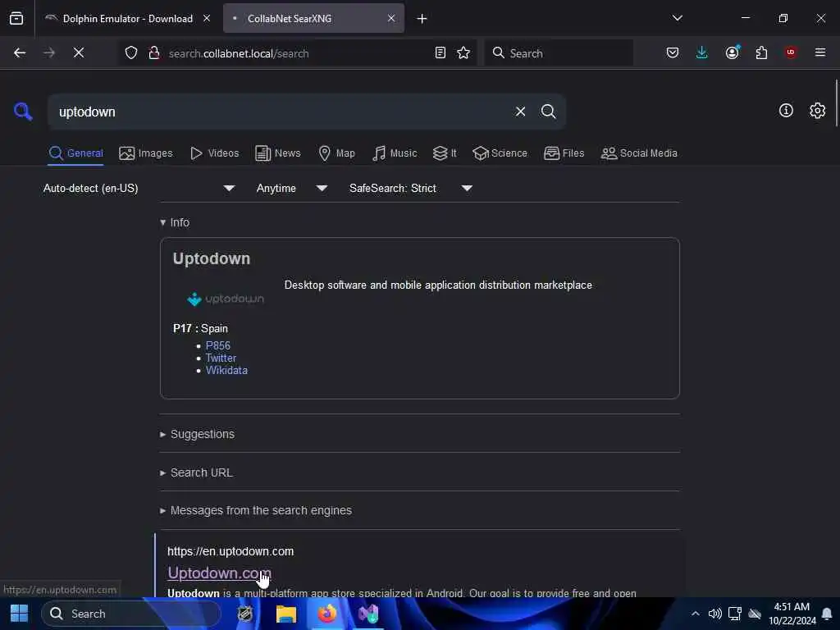Click the site security padlock icon
Viewport: 840px width, 630px height.
[154, 52]
